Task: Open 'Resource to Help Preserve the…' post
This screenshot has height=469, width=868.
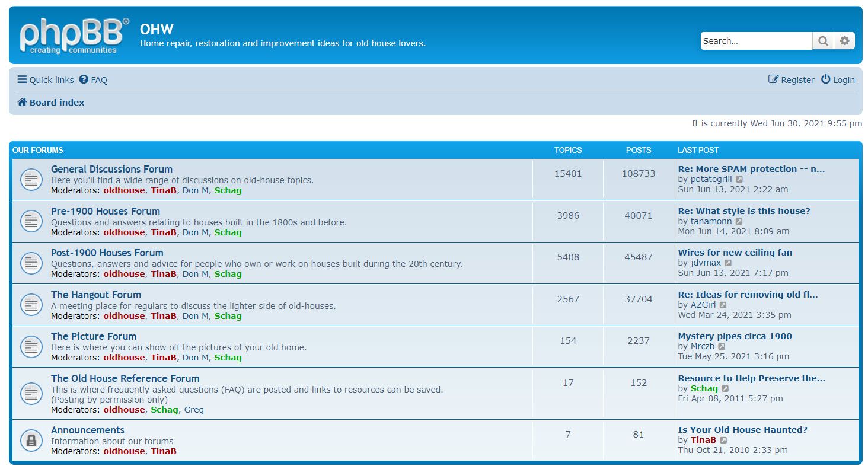Action: (x=752, y=378)
